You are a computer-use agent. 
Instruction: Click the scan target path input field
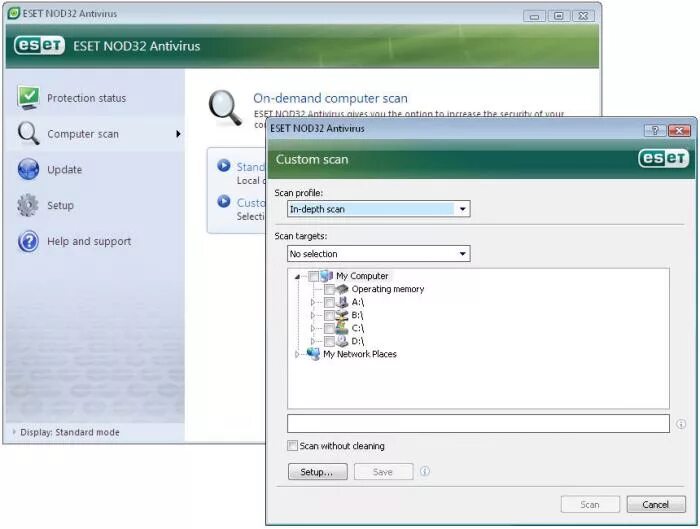[x=478, y=424]
